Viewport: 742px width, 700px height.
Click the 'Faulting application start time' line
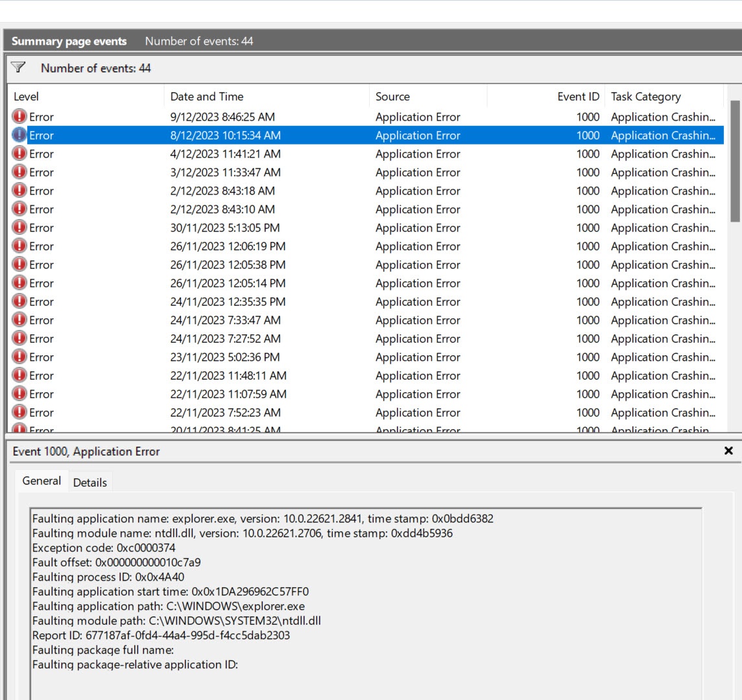171,591
